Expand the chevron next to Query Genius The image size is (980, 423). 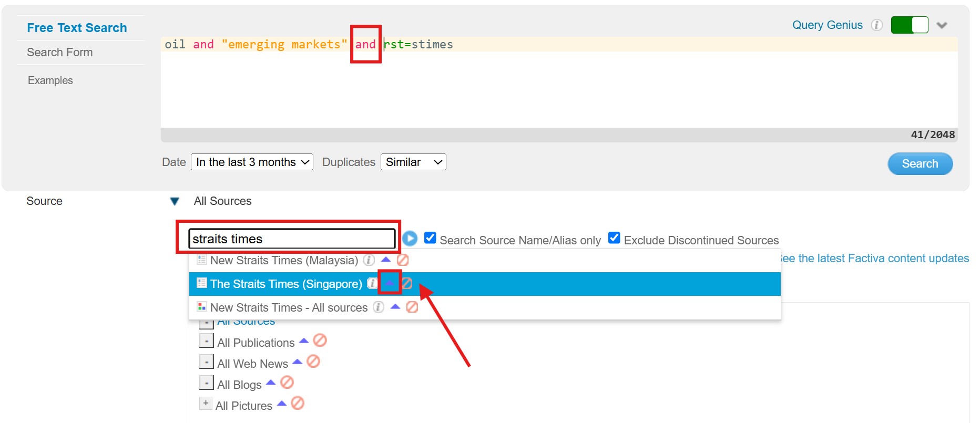click(942, 25)
